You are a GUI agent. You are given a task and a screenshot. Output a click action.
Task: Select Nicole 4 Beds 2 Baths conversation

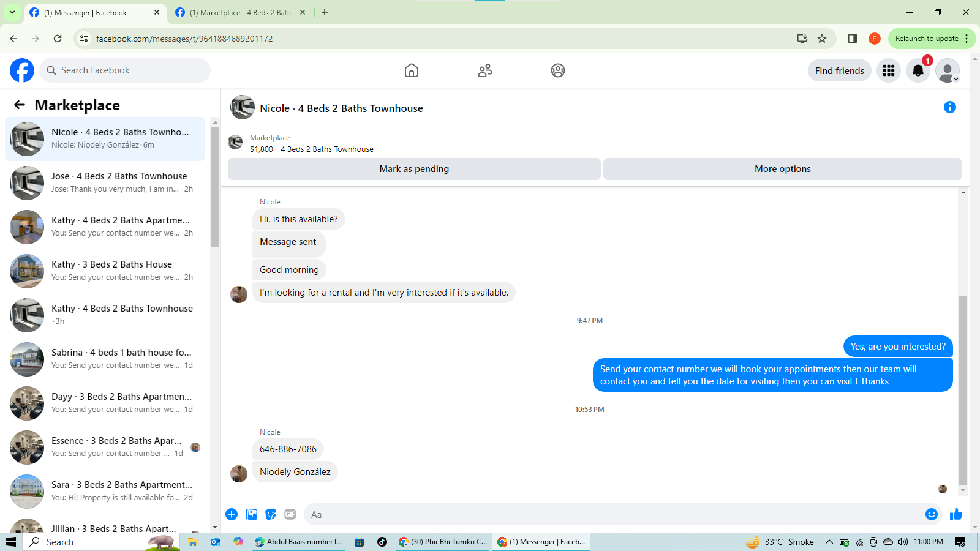(x=105, y=138)
